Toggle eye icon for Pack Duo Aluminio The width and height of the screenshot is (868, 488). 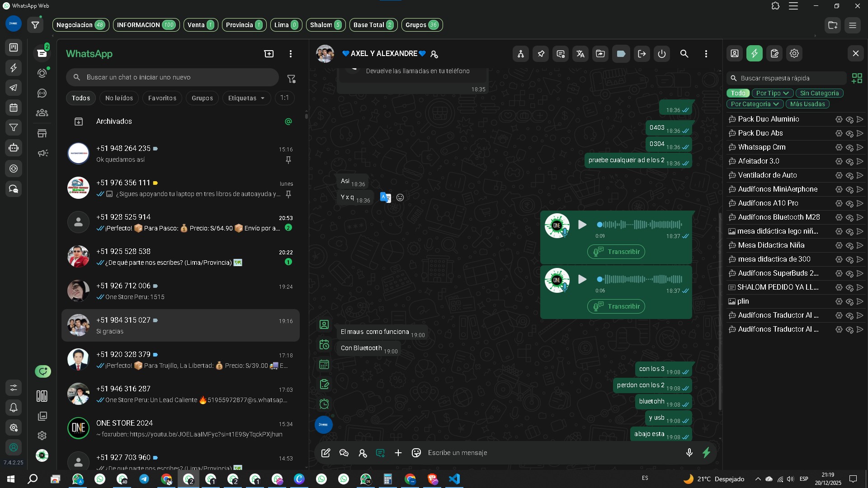[x=849, y=119]
